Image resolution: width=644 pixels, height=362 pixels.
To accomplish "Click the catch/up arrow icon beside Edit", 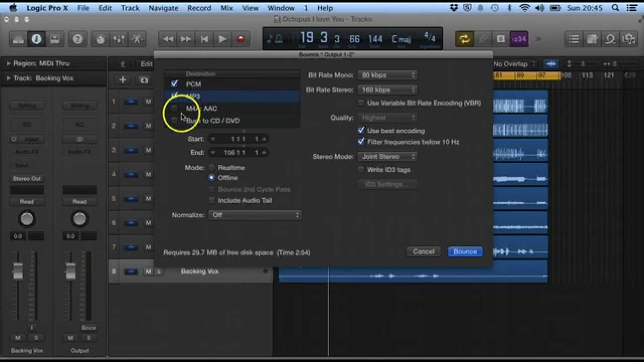I will click(x=122, y=64).
